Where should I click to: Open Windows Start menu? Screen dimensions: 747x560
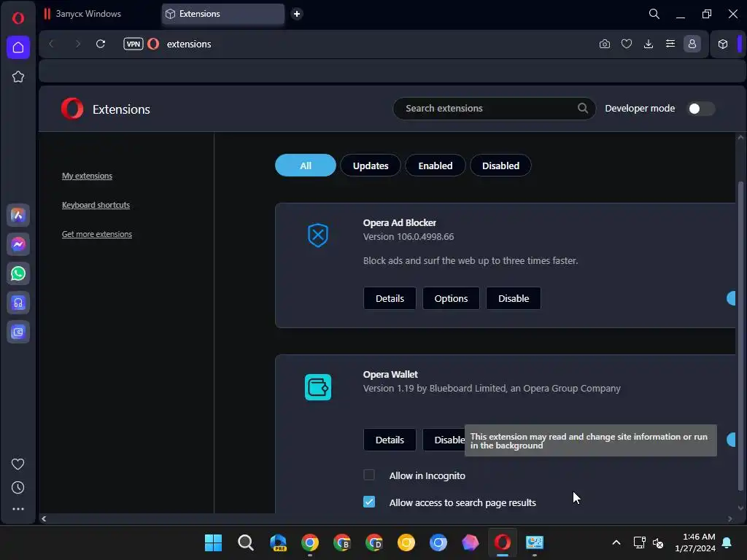click(214, 542)
